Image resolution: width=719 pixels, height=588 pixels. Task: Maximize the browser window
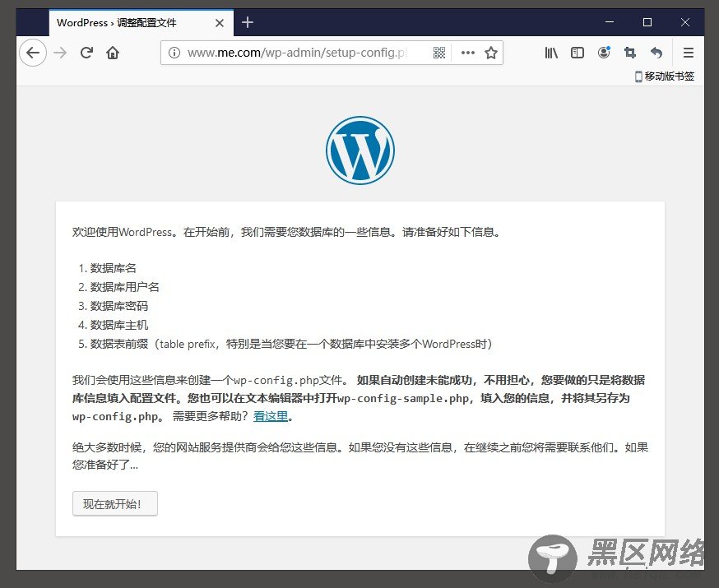[647, 22]
